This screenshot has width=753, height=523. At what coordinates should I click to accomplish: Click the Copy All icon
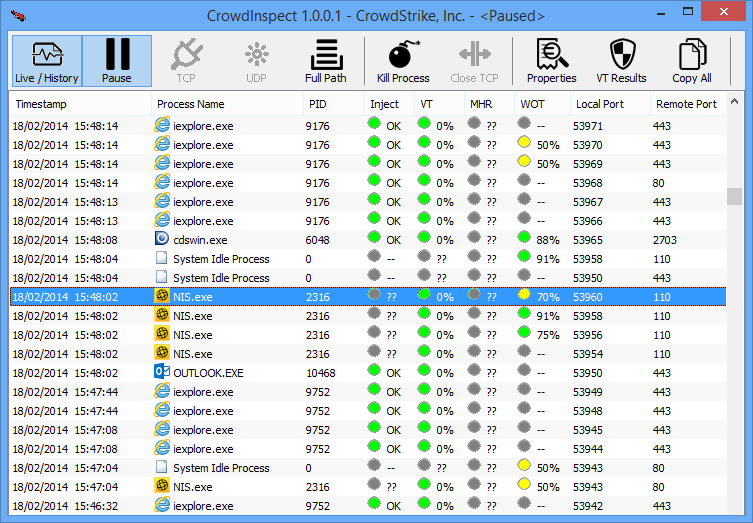point(692,61)
